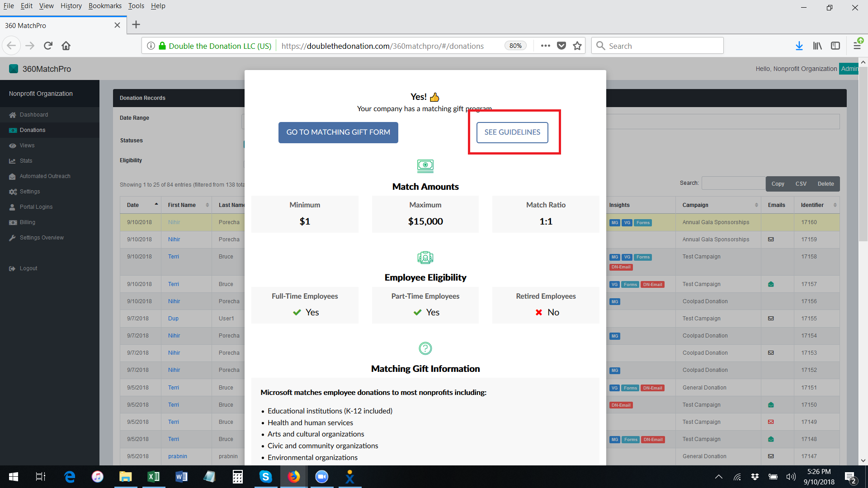Viewport: 868px width, 488px height.
Task: Open a new browser tab
Action: pos(136,25)
